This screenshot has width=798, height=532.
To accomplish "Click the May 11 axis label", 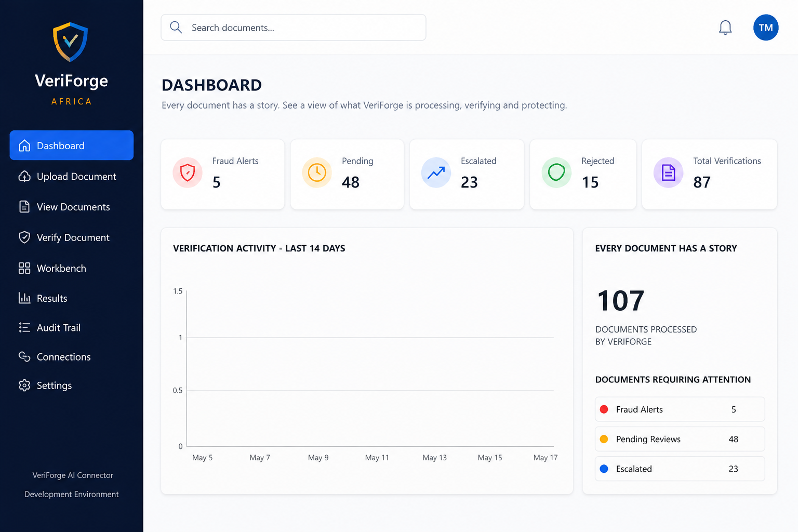I will (377, 458).
